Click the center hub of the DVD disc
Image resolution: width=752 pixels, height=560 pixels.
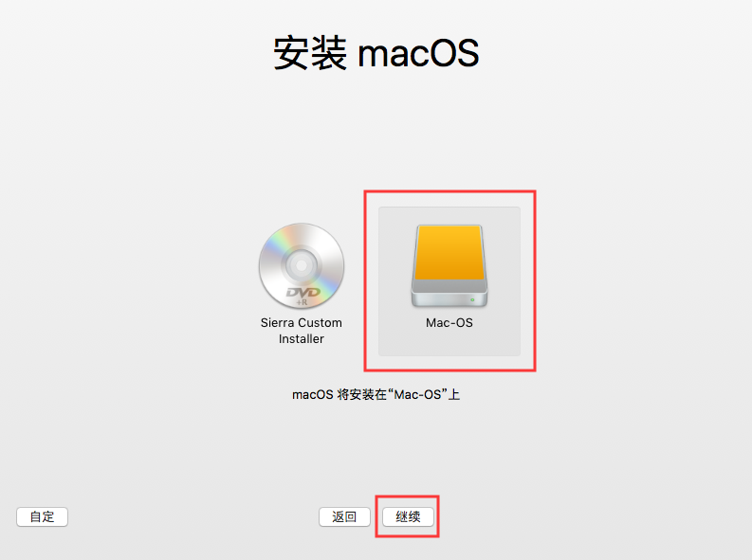(302, 265)
